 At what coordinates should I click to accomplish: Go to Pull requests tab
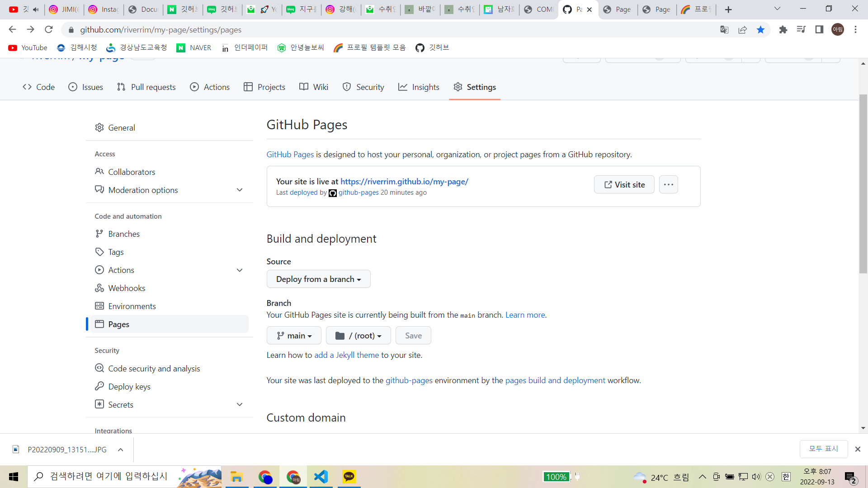click(146, 87)
